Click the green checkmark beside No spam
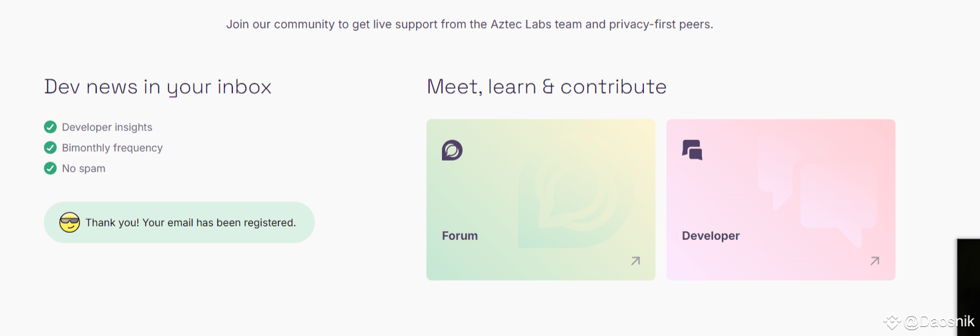The width and height of the screenshot is (980, 336). [x=50, y=168]
